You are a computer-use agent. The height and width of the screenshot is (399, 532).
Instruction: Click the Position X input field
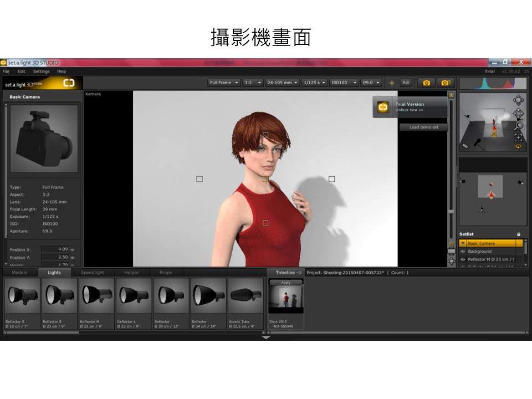[x=55, y=249]
